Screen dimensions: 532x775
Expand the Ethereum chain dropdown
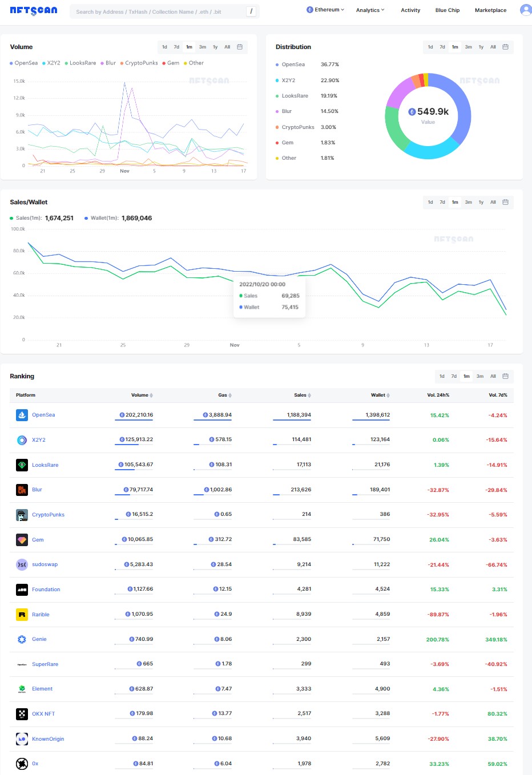pyautogui.click(x=325, y=10)
